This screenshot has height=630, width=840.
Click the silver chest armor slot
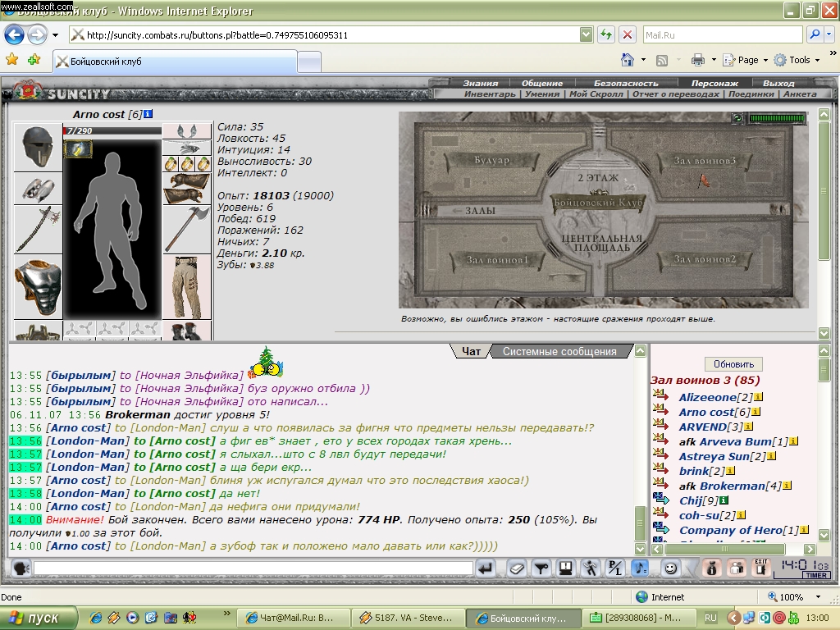click(38, 286)
